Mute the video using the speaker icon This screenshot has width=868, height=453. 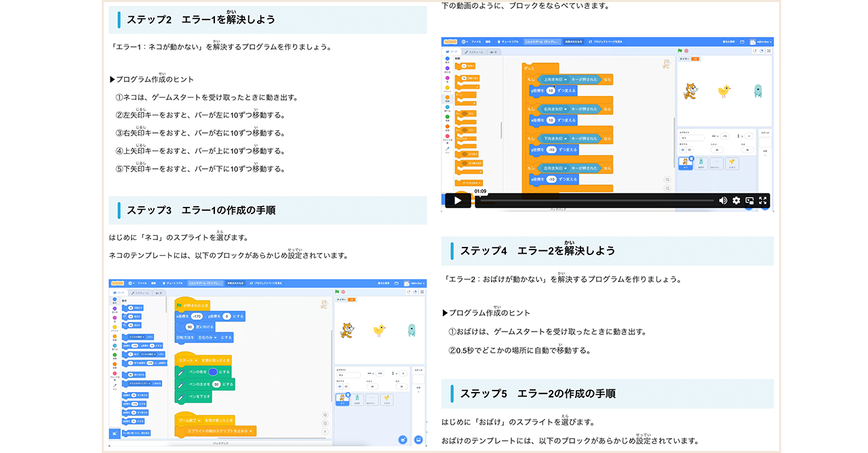pyautogui.click(x=723, y=201)
